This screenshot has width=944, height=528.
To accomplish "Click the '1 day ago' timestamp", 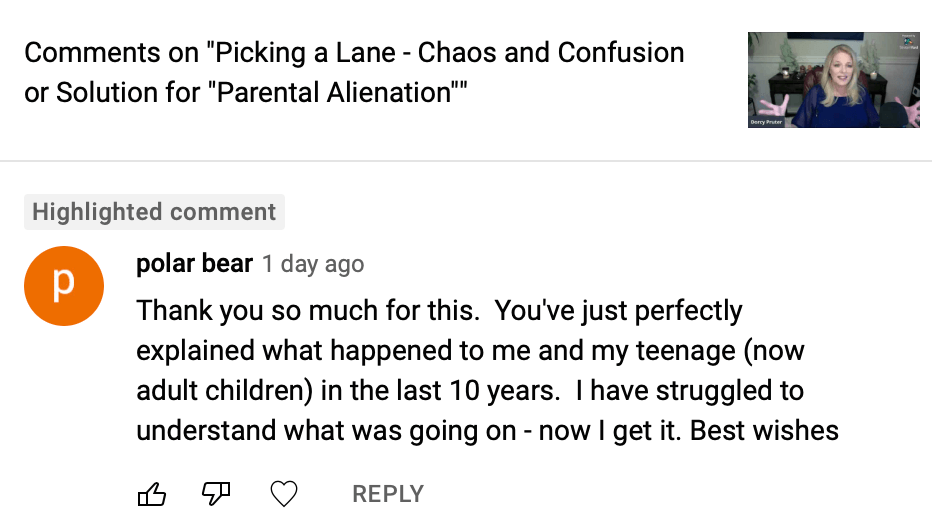I will [313, 265].
